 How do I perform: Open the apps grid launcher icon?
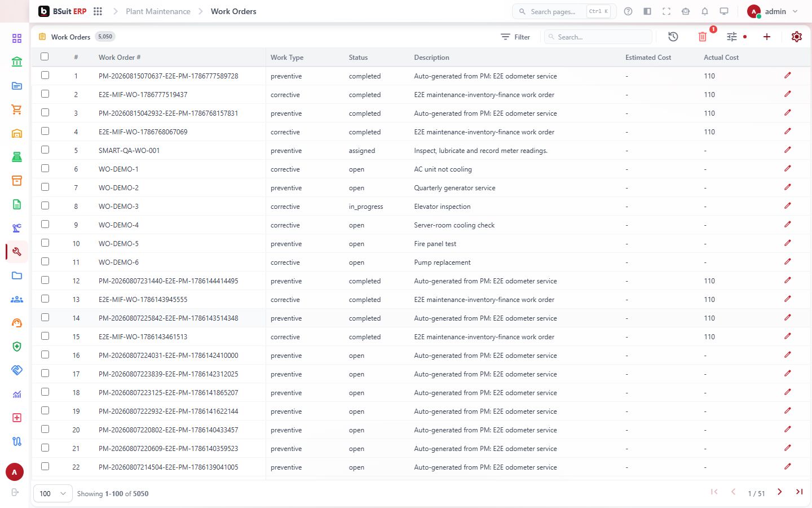(x=98, y=11)
